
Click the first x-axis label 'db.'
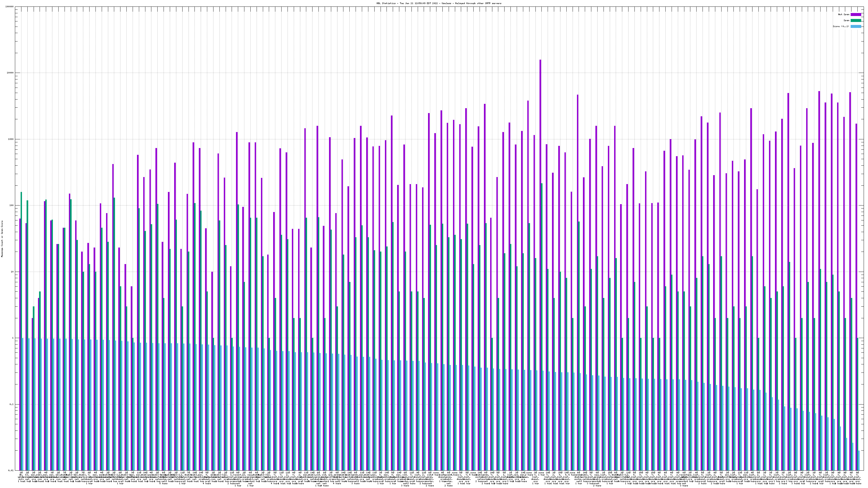[x=21, y=475]
